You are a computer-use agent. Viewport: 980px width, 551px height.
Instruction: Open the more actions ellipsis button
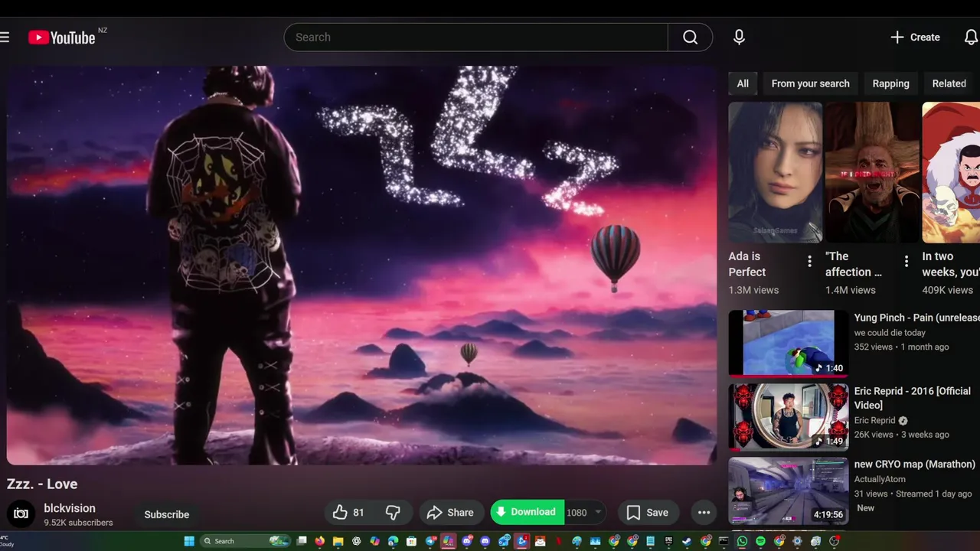pyautogui.click(x=704, y=513)
